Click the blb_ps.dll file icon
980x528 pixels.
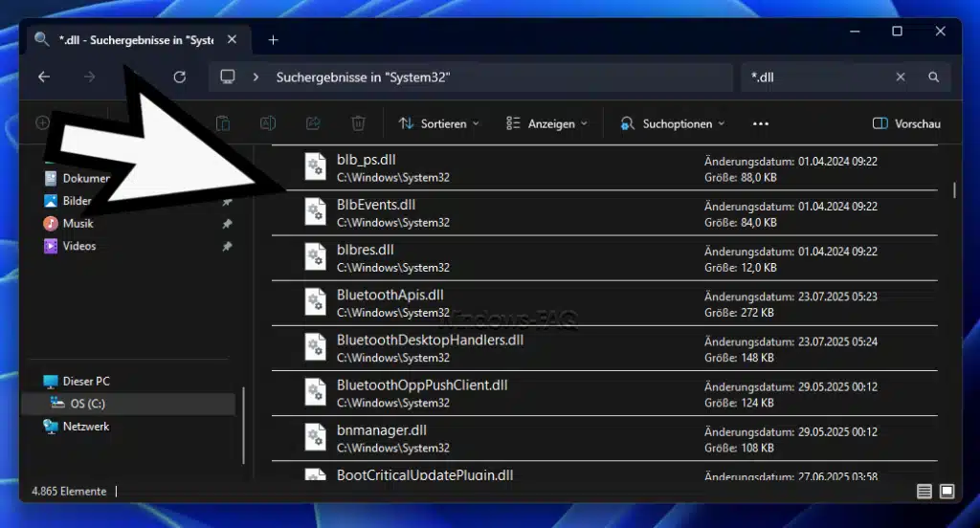(315, 166)
